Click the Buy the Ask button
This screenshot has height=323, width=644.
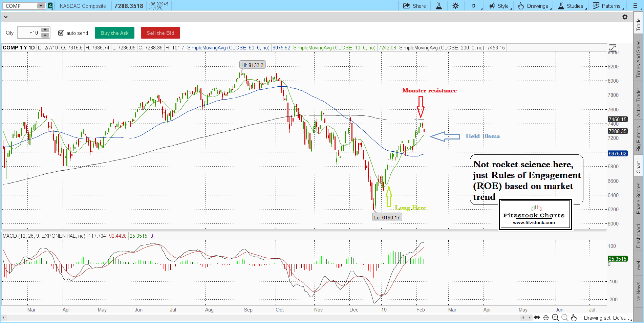(114, 33)
